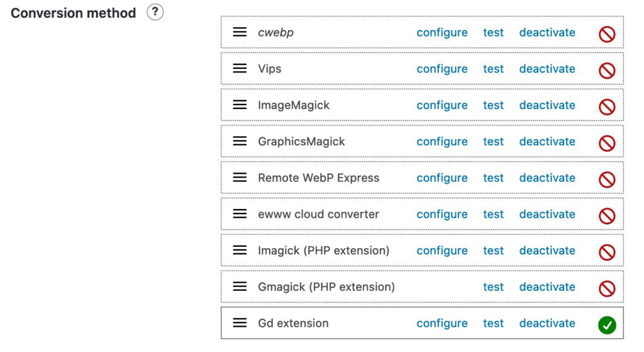
Task: Click the red status icon for Imagick (PHP extension)
Action: point(607,252)
